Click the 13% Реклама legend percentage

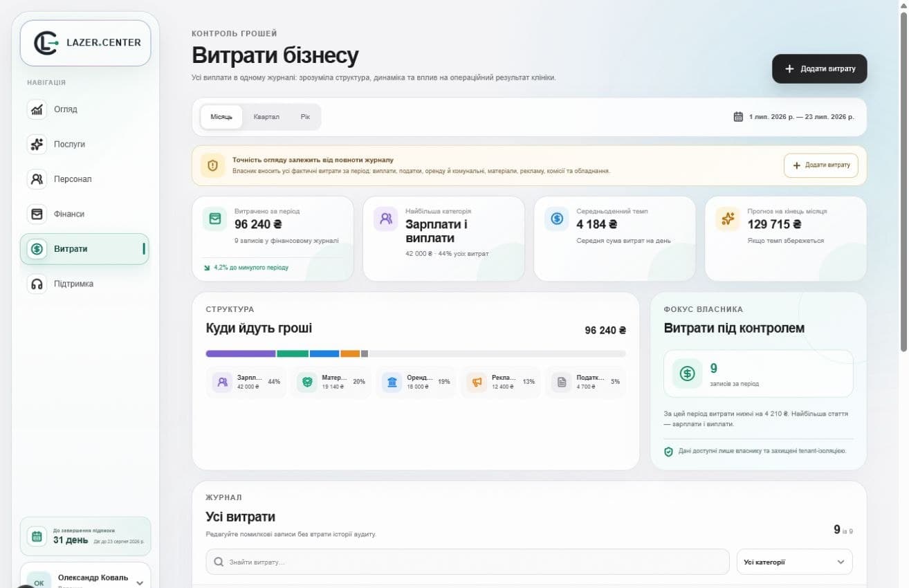coord(529,381)
